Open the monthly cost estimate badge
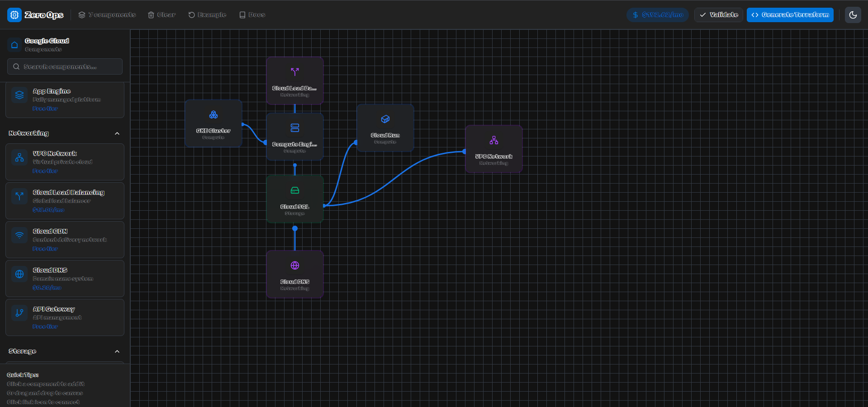This screenshot has width=868, height=407. click(x=657, y=15)
